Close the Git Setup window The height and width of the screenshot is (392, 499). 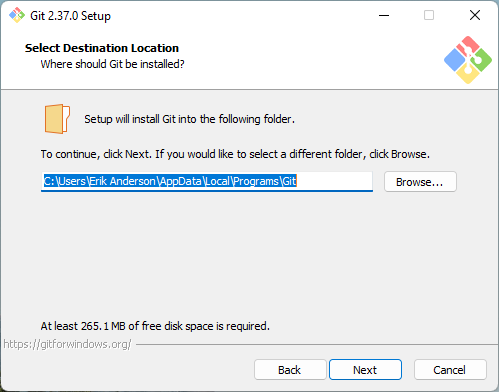coord(475,15)
